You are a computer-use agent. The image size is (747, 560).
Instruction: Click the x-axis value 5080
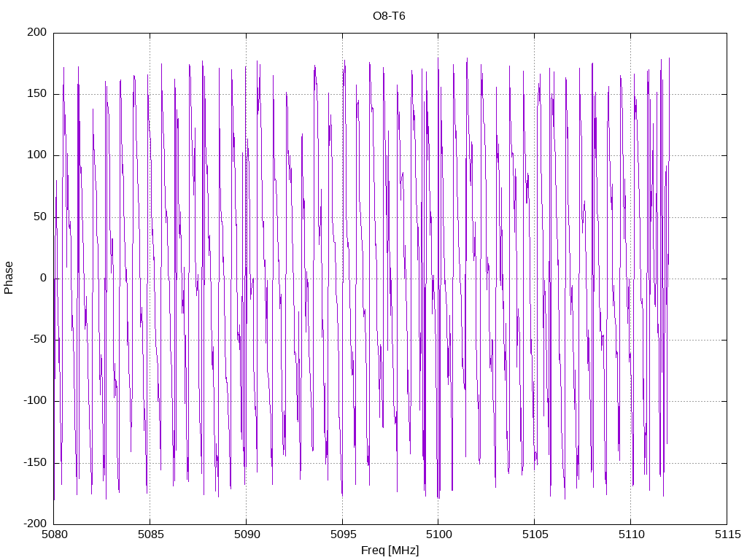(55, 534)
